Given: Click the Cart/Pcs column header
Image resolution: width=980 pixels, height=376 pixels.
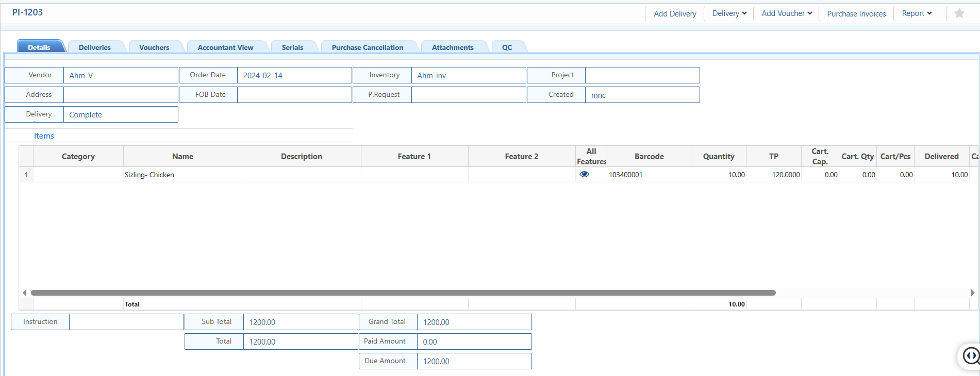Looking at the screenshot, I should [x=895, y=156].
